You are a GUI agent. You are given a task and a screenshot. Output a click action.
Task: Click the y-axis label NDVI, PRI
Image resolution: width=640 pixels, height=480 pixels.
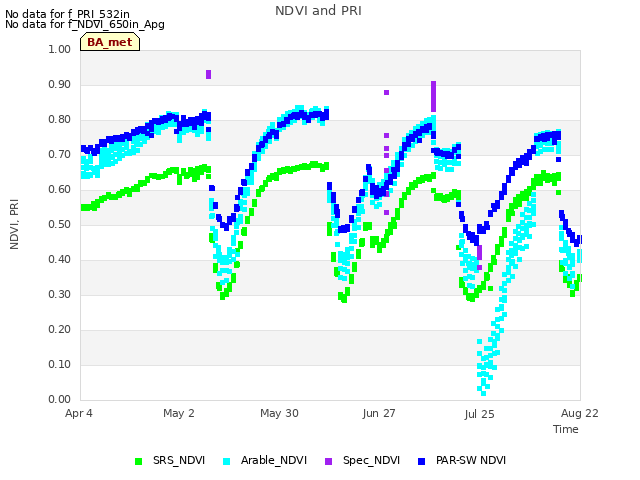coord(14,224)
